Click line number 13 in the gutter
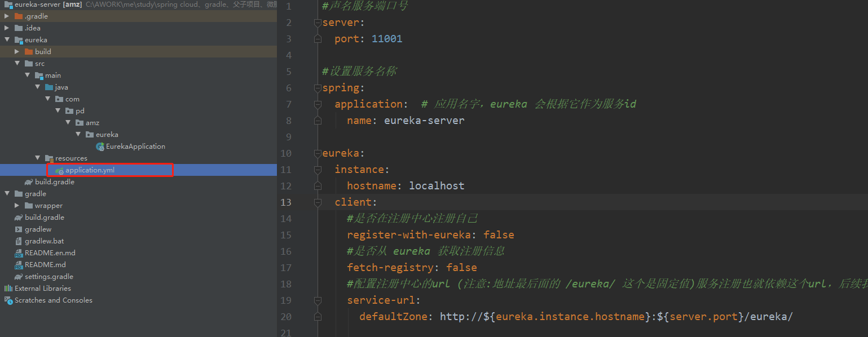 [x=286, y=202]
